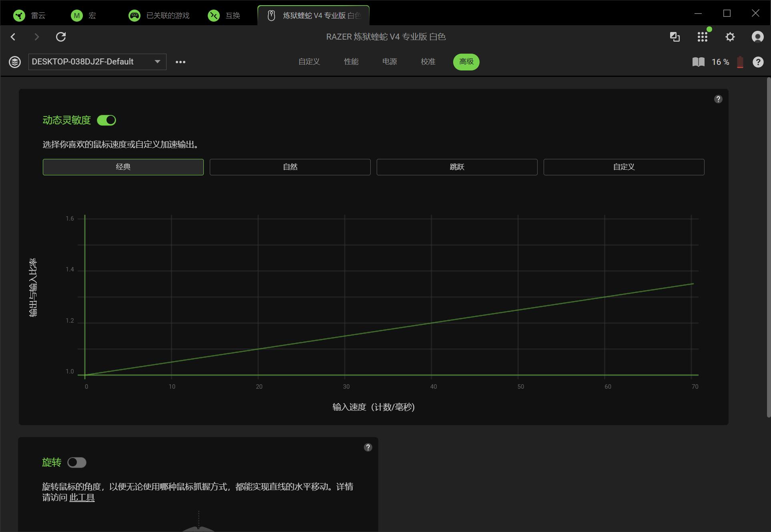
Task: Choose the 自定义 curve preset button
Action: tap(624, 167)
